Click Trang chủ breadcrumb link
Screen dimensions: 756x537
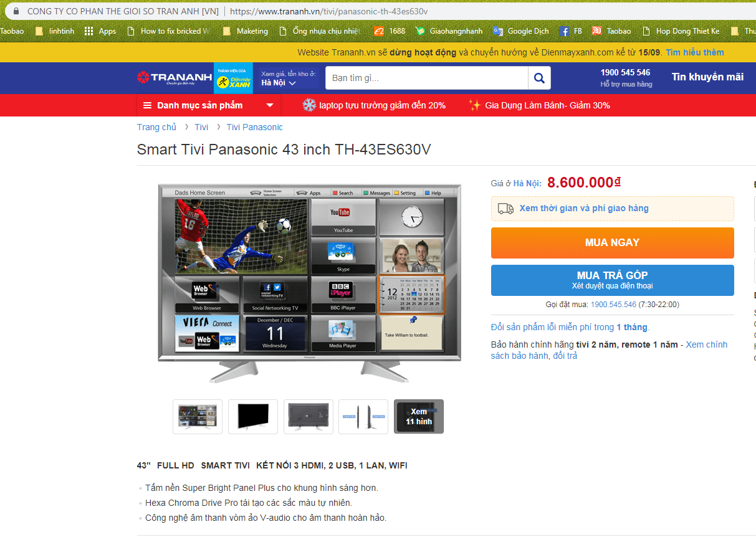pos(156,127)
